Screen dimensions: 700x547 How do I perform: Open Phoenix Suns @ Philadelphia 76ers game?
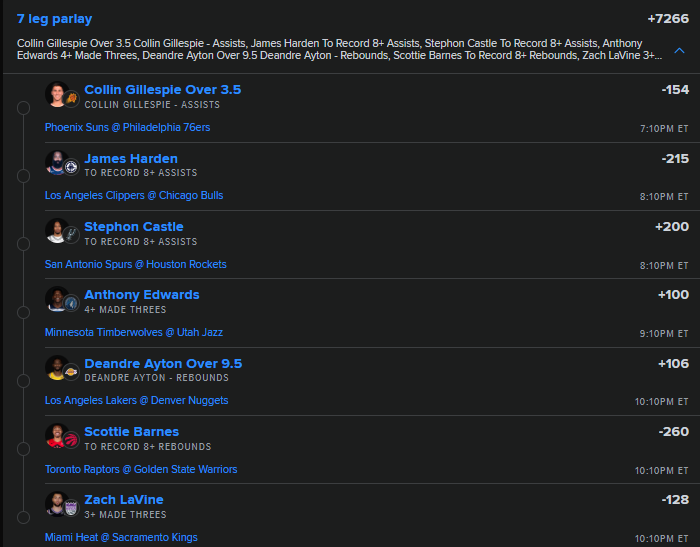128,127
